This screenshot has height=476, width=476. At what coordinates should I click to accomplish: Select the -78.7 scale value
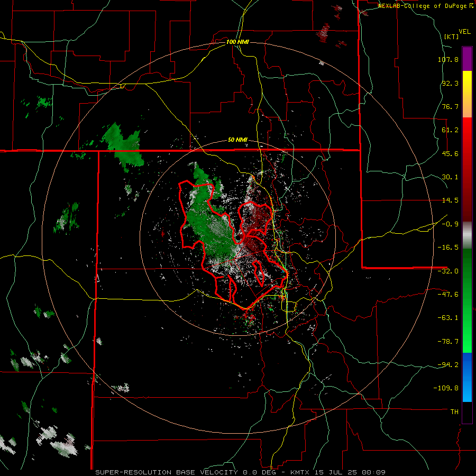pos(448,342)
